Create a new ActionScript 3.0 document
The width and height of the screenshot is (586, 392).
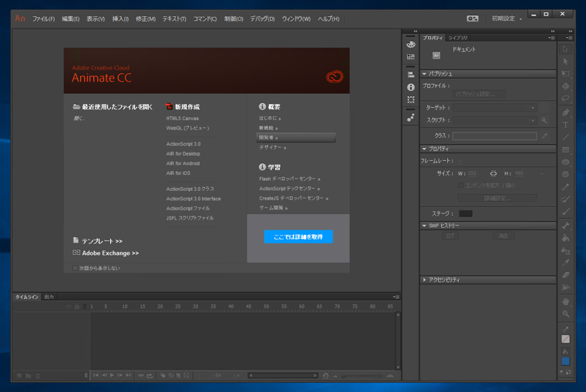pos(184,144)
